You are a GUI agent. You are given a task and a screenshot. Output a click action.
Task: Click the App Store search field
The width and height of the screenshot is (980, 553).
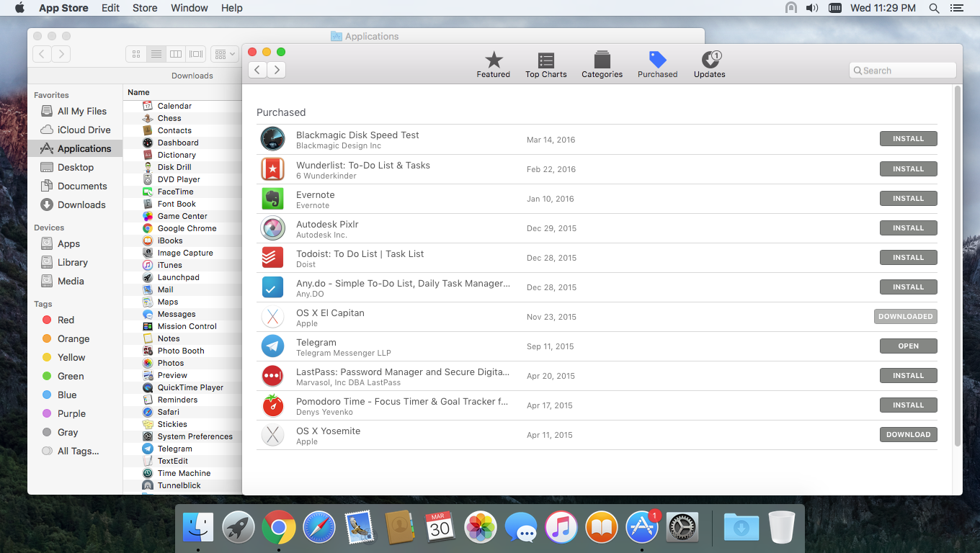pos(903,70)
